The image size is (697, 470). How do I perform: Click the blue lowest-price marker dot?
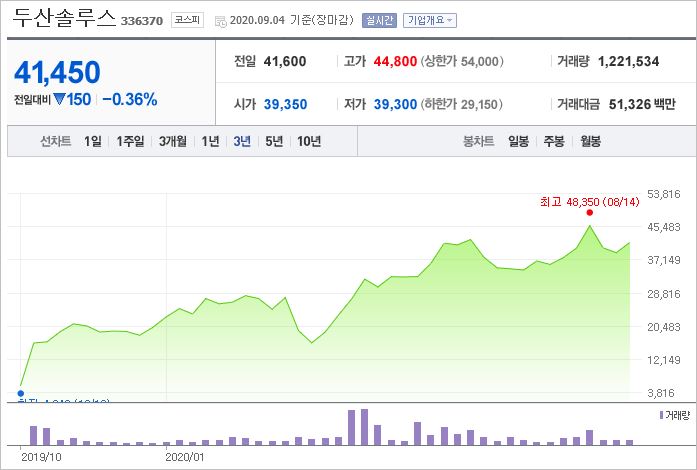point(20,393)
